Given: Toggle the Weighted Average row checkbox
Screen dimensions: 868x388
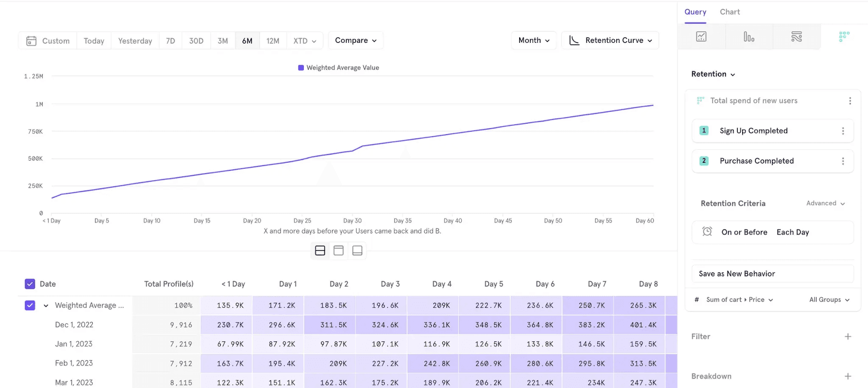Looking at the screenshot, I should coord(30,306).
